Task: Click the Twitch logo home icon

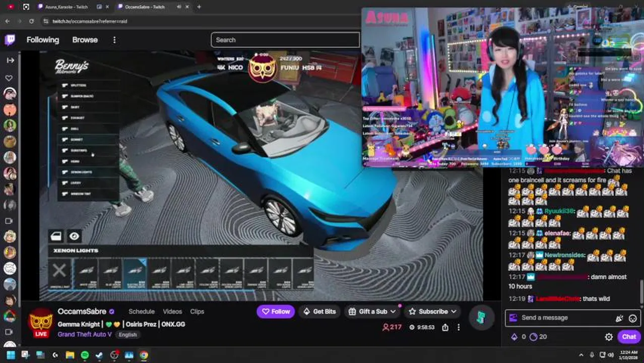Action: pos(10,40)
